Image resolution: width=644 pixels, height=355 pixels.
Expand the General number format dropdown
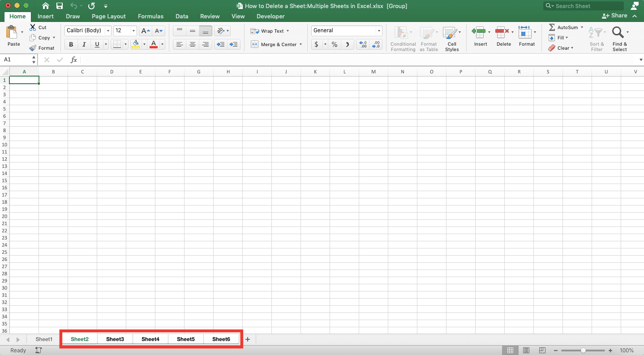(x=378, y=30)
